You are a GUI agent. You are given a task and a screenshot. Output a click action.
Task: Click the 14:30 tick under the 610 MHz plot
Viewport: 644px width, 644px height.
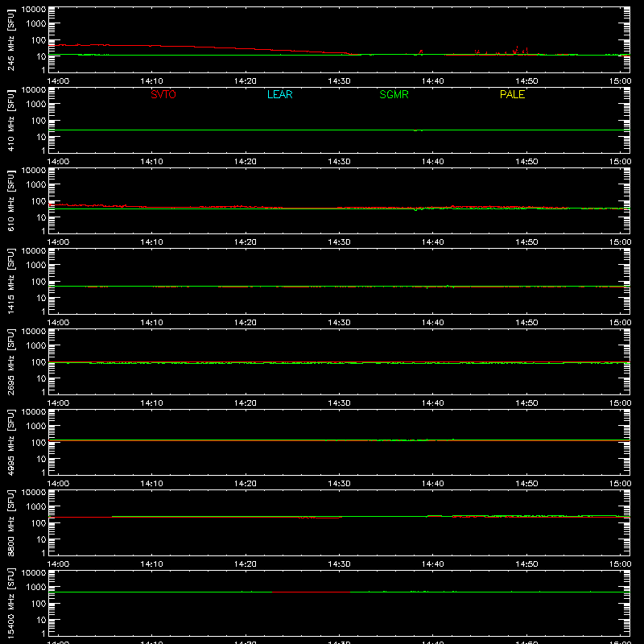pos(339,242)
